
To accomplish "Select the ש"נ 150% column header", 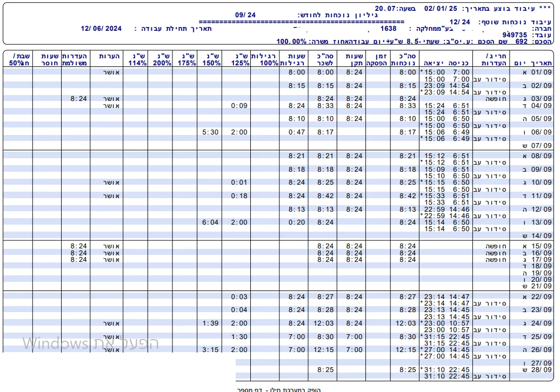I will click(x=211, y=59).
